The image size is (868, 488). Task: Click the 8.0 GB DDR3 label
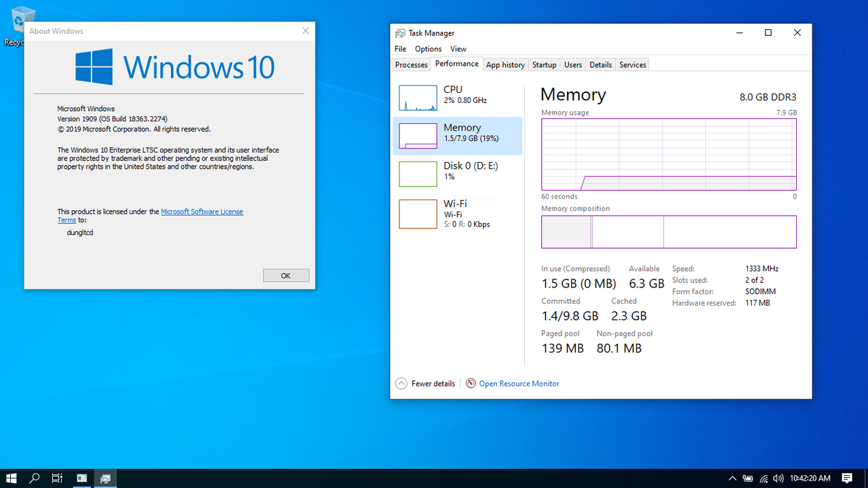pyautogui.click(x=768, y=97)
